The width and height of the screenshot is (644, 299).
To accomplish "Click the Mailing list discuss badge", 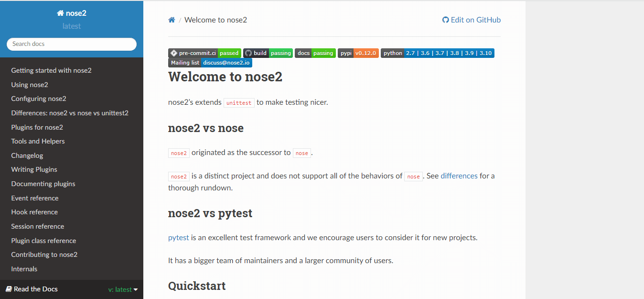I will click(210, 63).
